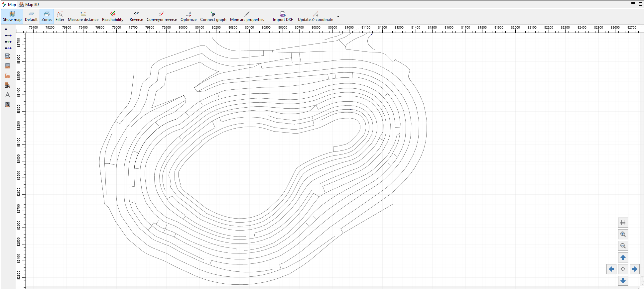The width and height of the screenshot is (644, 289).
Task: Select the text label A tool
Action: click(8, 95)
